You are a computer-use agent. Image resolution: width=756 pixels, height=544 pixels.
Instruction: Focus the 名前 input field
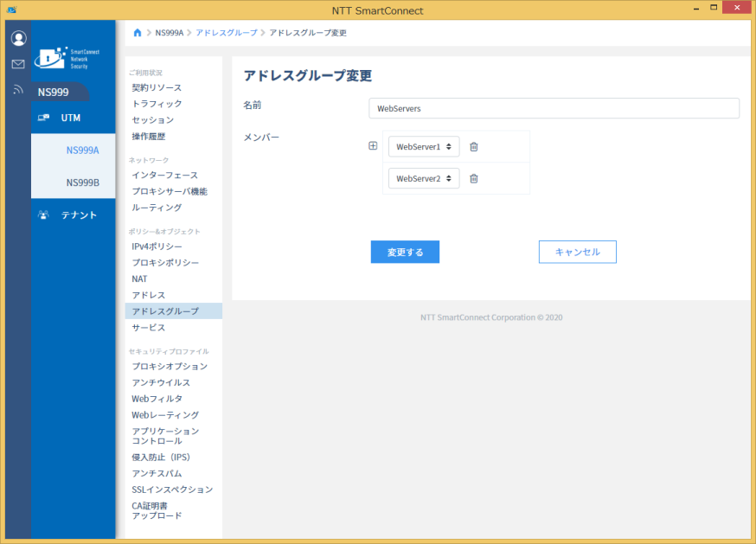coord(554,108)
